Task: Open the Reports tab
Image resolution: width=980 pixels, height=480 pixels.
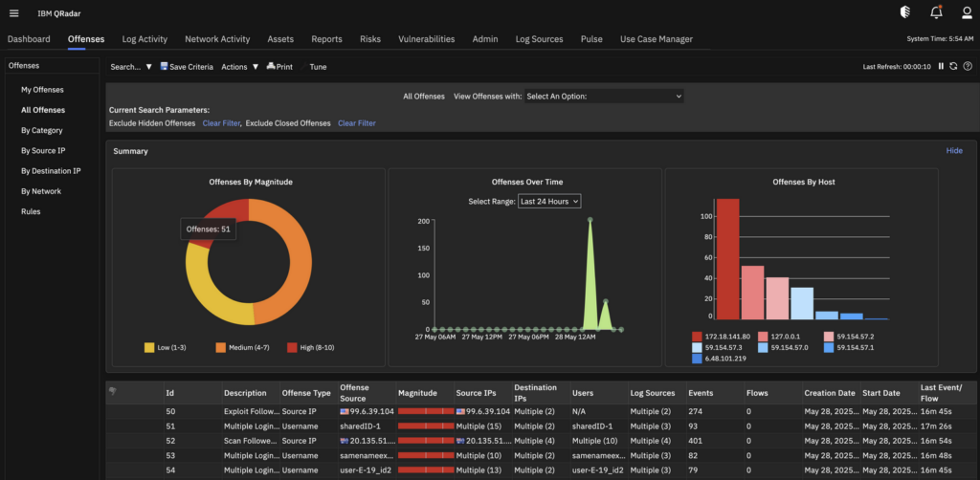Action: click(x=327, y=38)
